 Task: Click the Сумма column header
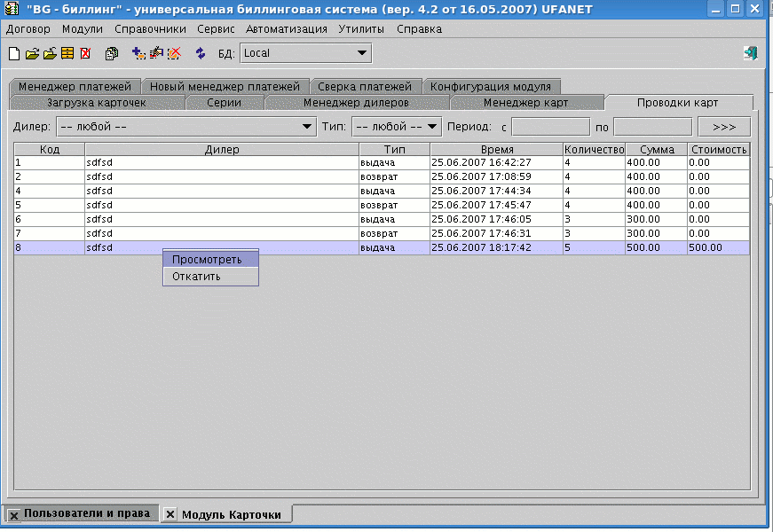657,150
